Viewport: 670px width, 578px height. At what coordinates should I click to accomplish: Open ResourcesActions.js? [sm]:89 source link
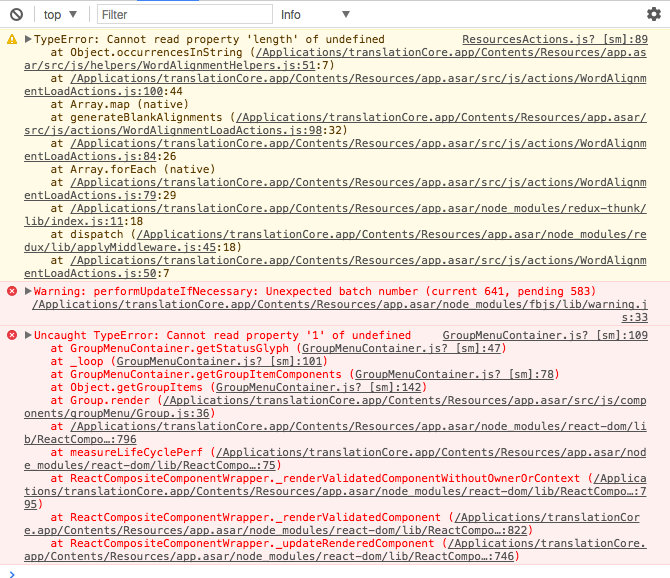555,39
